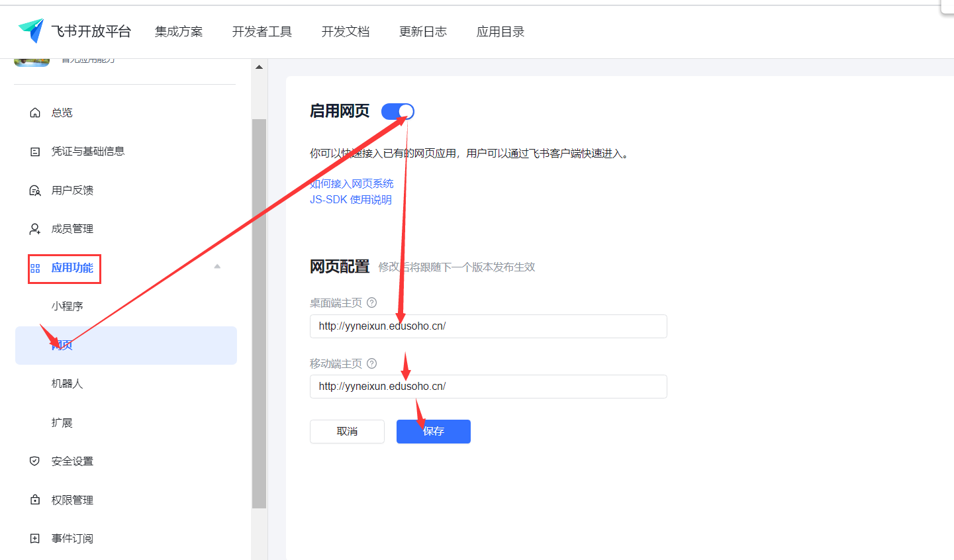Toggle the 启用网页 switch off
The image size is (954, 560).
pos(398,112)
